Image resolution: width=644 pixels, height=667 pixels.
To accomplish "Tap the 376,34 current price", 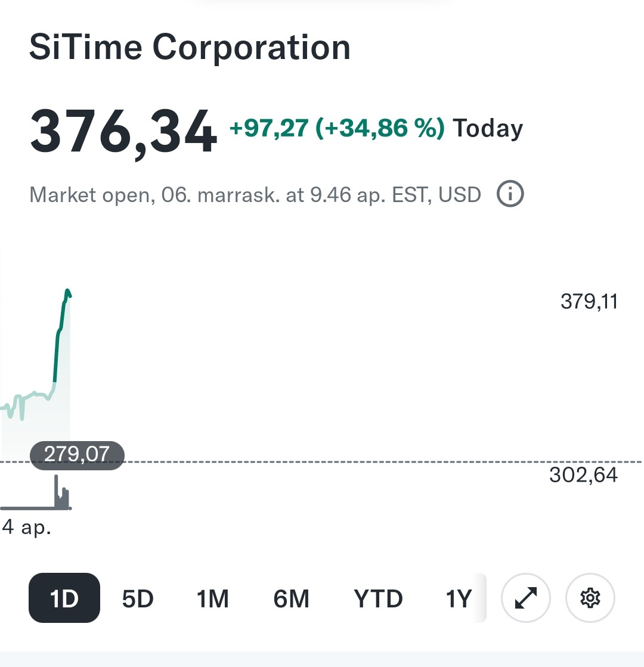I will pyautogui.click(x=123, y=131).
